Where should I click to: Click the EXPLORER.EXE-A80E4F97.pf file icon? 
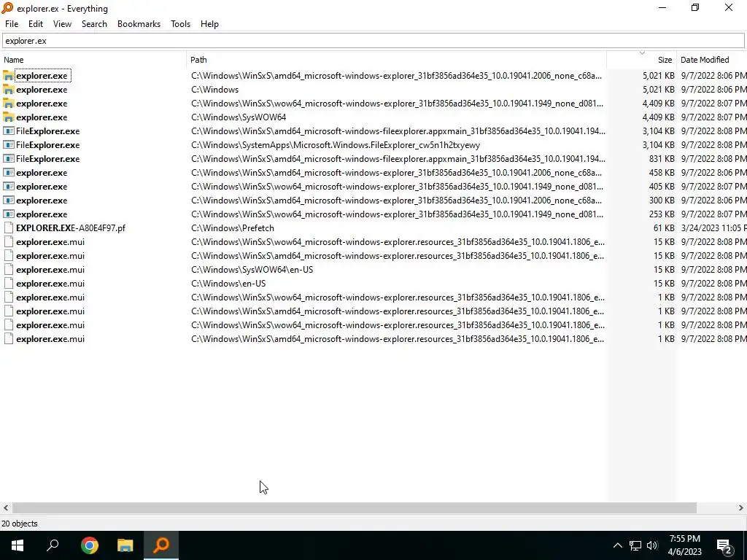[x=8, y=227]
